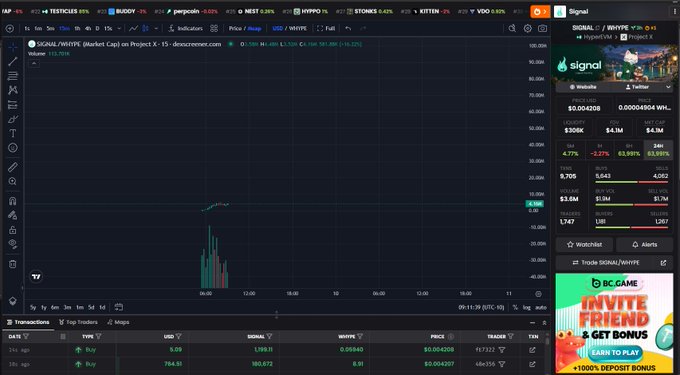Click the add symbol plus icon
Viewport: 680px width, 375px height.
10,29
